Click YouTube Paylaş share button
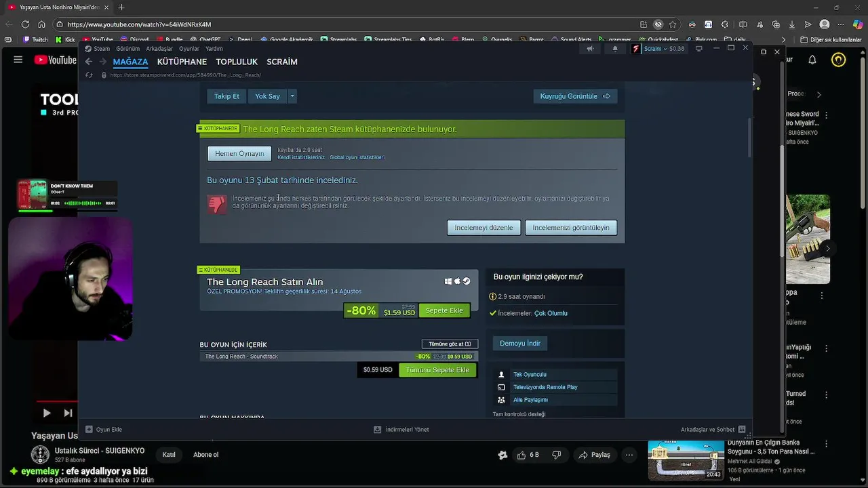Viewport: 868px width, 488px height. [594, 455]
